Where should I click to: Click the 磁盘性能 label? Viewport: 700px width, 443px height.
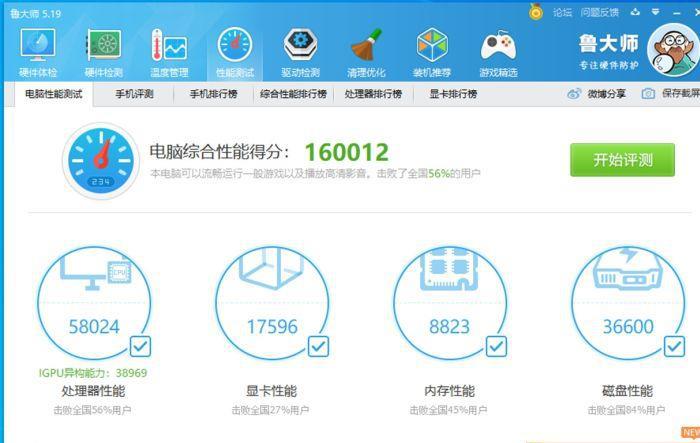pos(627,391)
